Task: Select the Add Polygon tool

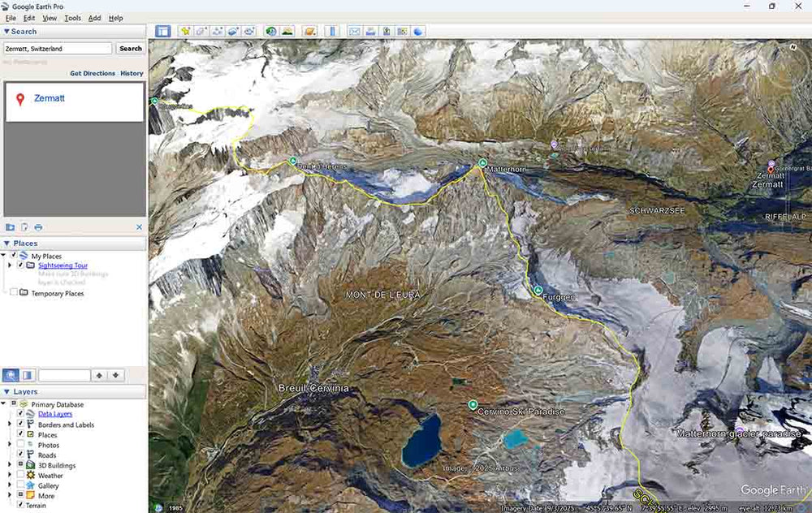Action: point(201,31)
